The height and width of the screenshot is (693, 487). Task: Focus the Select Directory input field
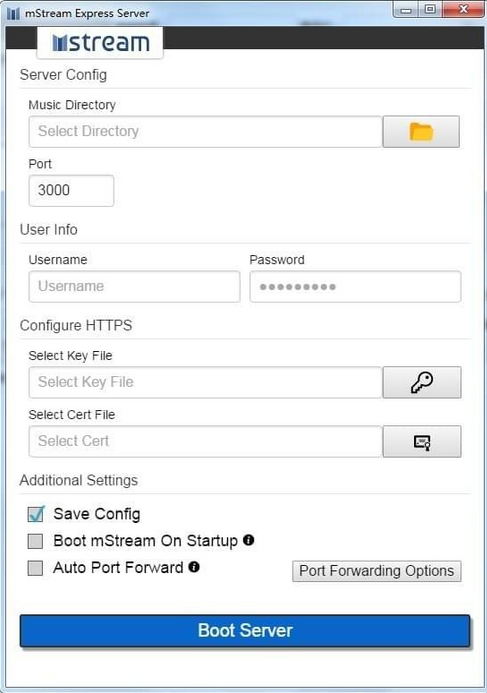pyautogui.click(x=205, y=132)
